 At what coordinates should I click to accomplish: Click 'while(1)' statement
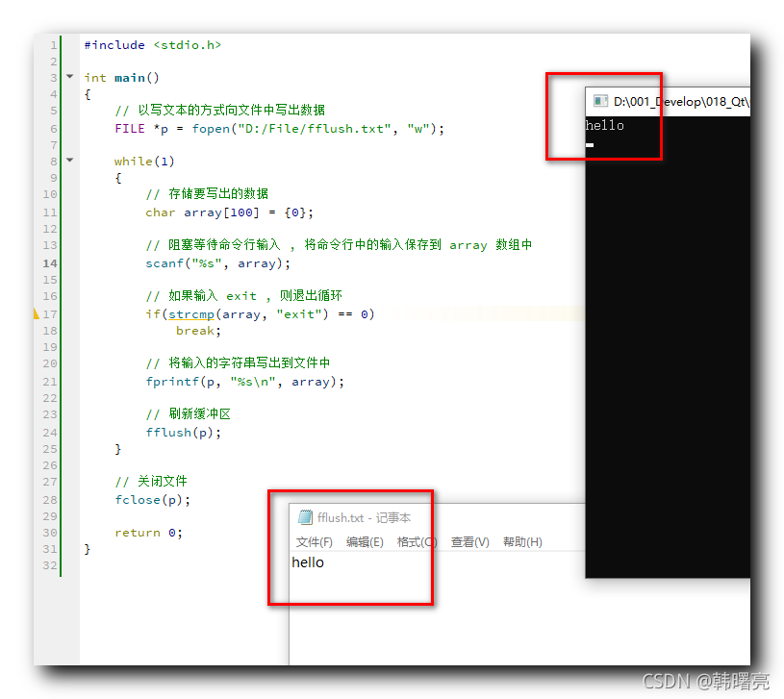tap(144, 162)
